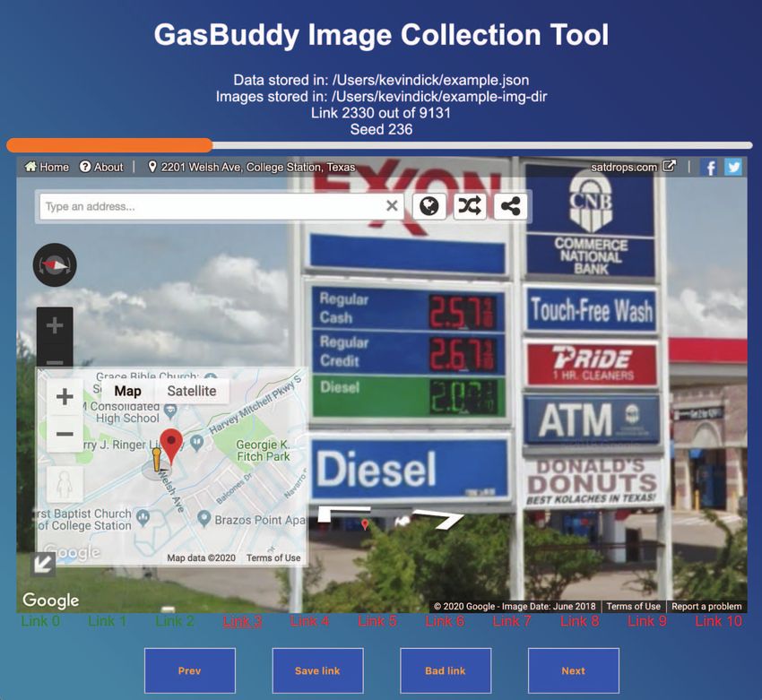Open the Twitter icon link
Viewport: 762px width, 700px height.
(x=733, y=167)
